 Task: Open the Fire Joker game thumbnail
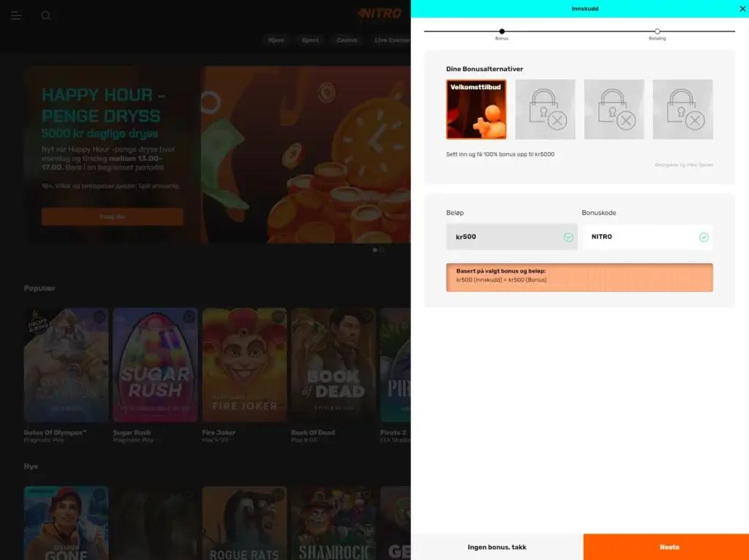244,366
